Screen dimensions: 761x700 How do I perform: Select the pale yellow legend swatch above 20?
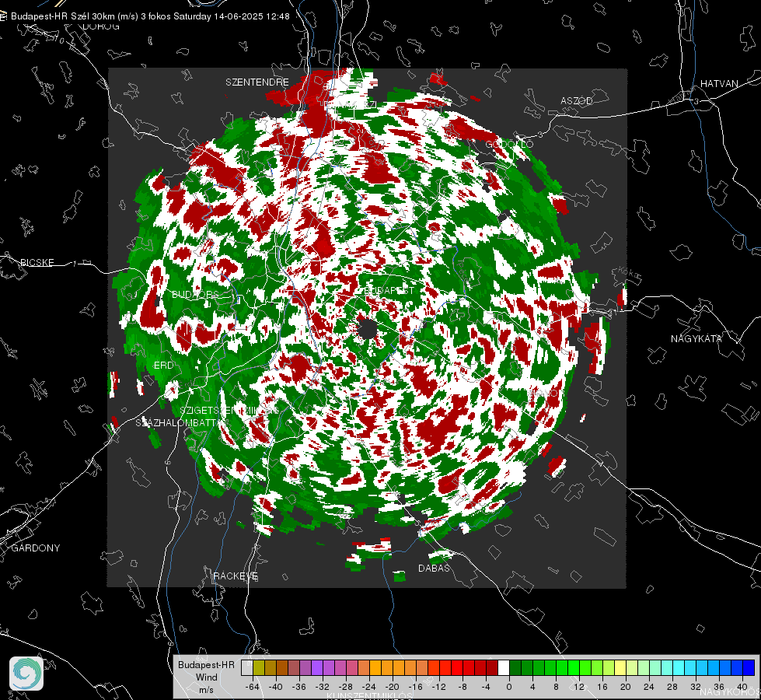[x=620, y=668]
